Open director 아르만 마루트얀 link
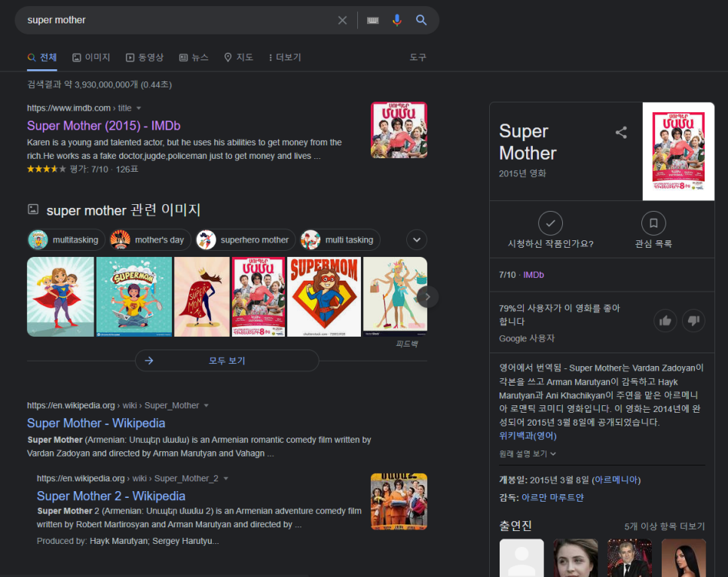Viewport: 728px width, 577px height. pyautogui.click(x=552, y=498)
